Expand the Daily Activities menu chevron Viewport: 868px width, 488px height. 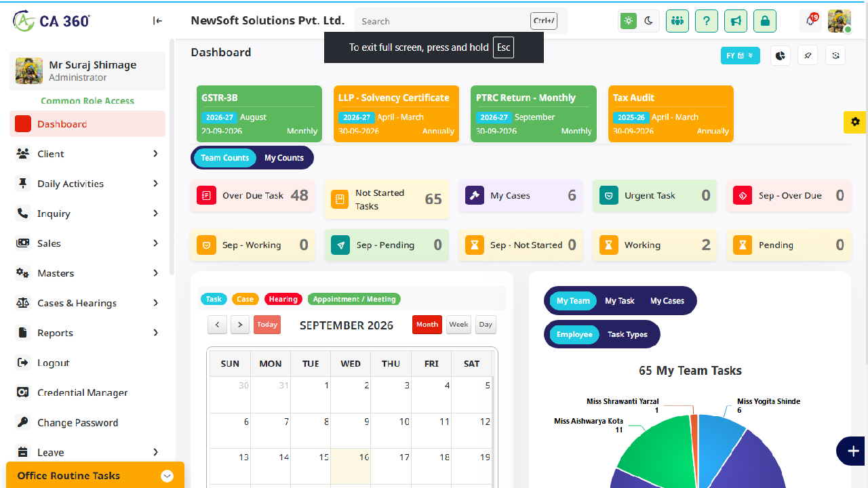(x=155, y=184)
